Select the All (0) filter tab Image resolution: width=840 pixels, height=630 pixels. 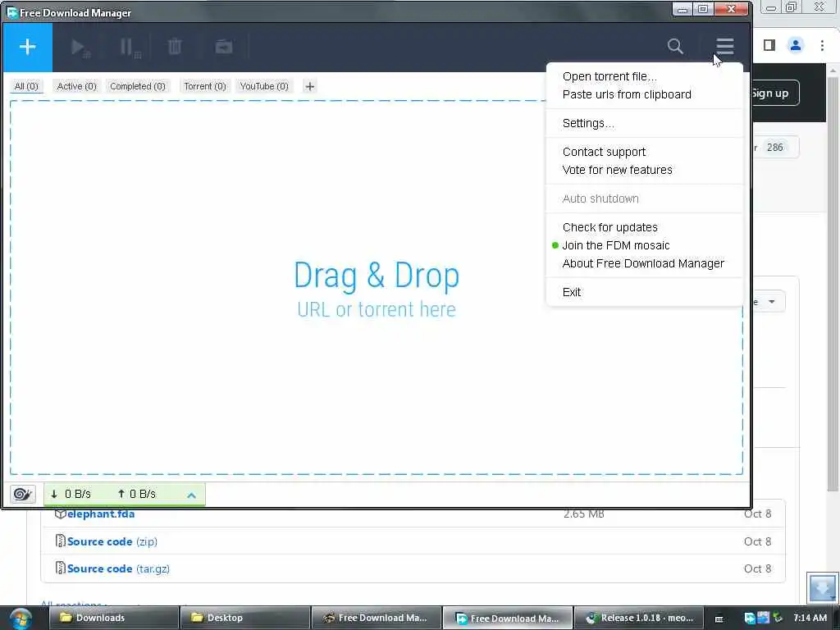[26, 86]
